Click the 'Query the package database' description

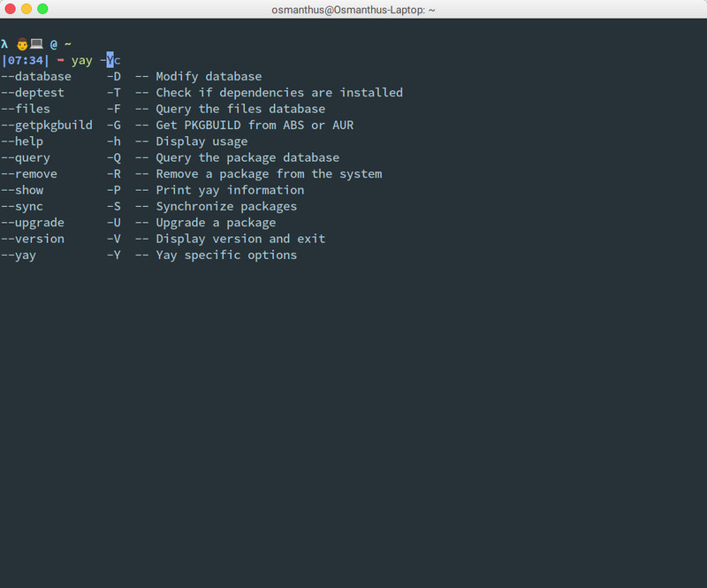click(247, 157)
